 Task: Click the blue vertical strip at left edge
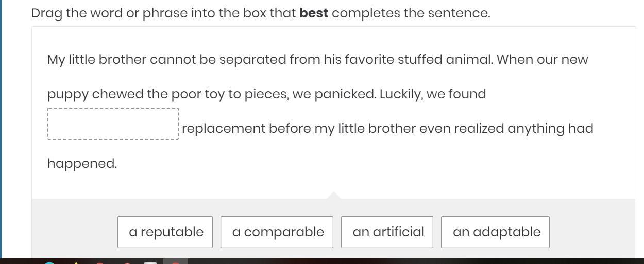tap(2, 129)
